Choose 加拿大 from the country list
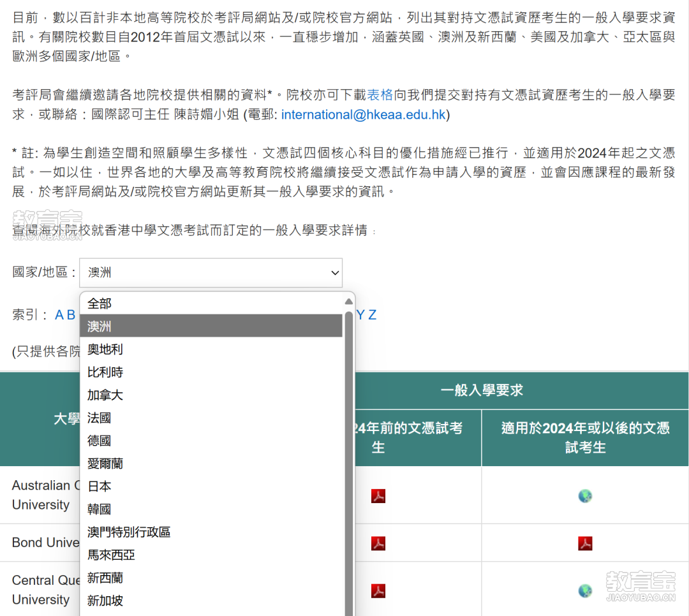This screenshot has height=616, width=689. point(211,395)
